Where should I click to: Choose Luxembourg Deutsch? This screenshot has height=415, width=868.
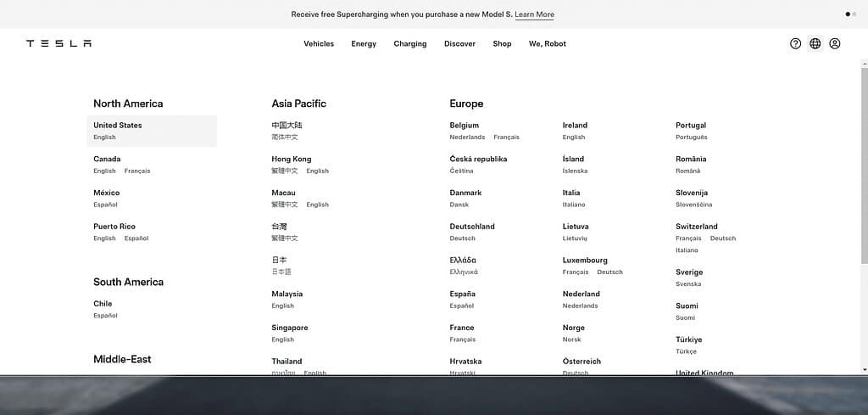610,272
